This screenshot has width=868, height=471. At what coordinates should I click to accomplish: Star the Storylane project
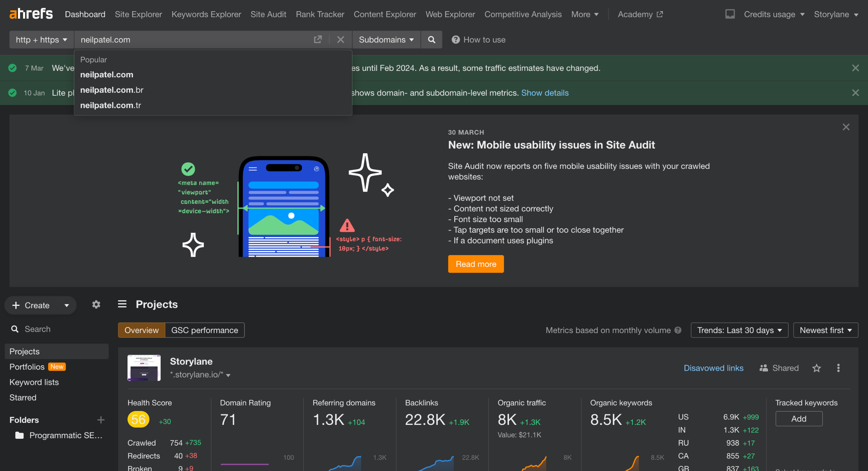tap(816, 368)
